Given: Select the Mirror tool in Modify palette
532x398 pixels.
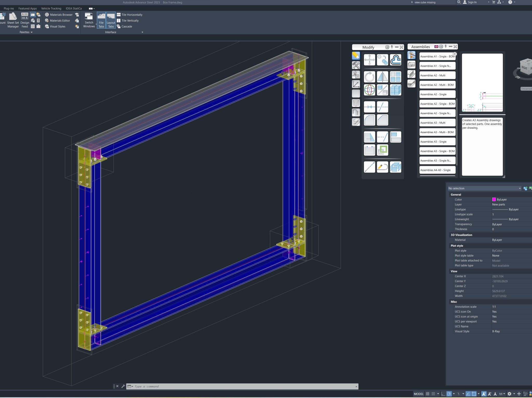Looking at the screenshot, I should click(383, 77).
